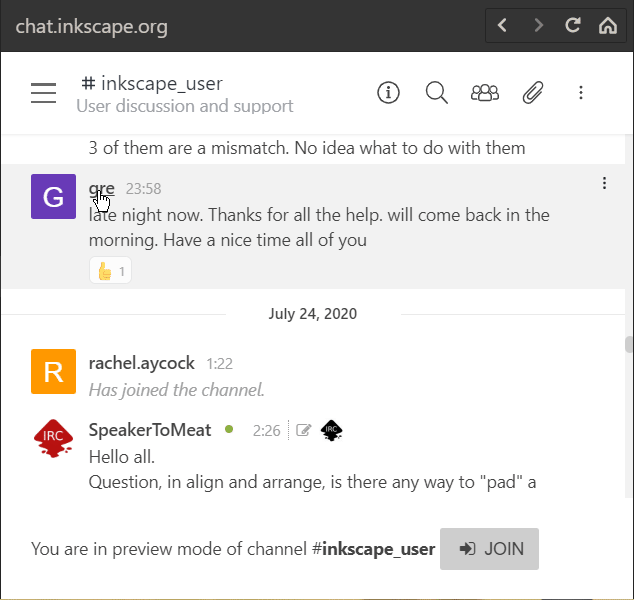Click the chat.inkscape.org address text
This screenshot has width=634, height=600.
tap(91, 27)
